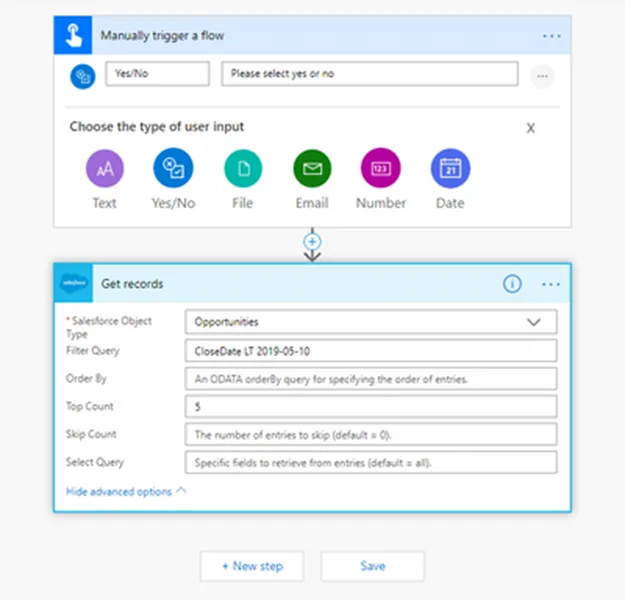Save the flow

click(x=373, y=566)
